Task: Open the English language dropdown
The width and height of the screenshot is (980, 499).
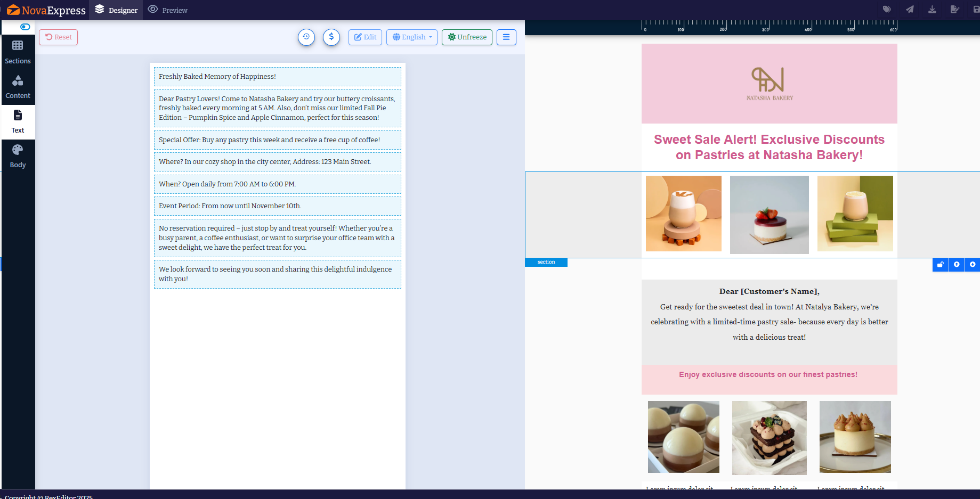Action: click(412, 37)
